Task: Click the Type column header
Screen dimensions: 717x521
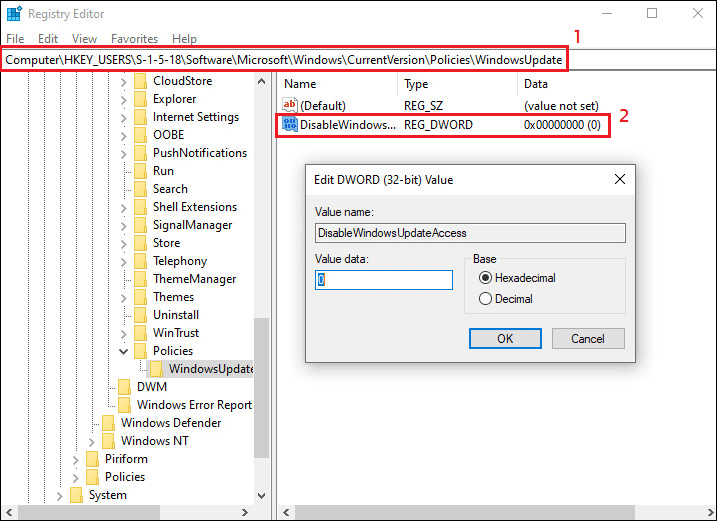Action: pyautogui.click(x=458, y=84)
